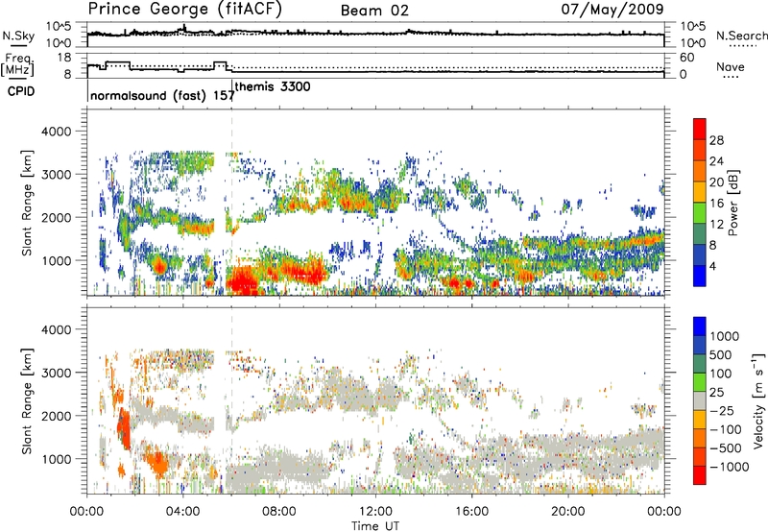Click the dashed vertical CPID change line in the velocity panel

[231, 400]
